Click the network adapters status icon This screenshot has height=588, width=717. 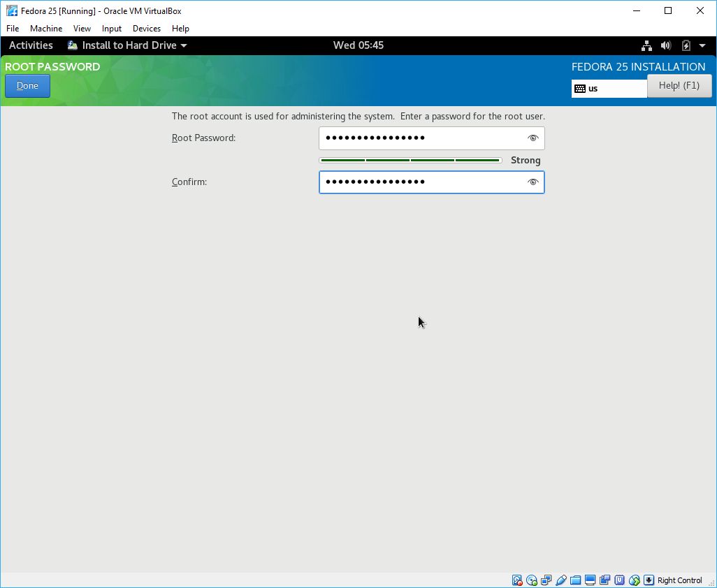(546, 580)
